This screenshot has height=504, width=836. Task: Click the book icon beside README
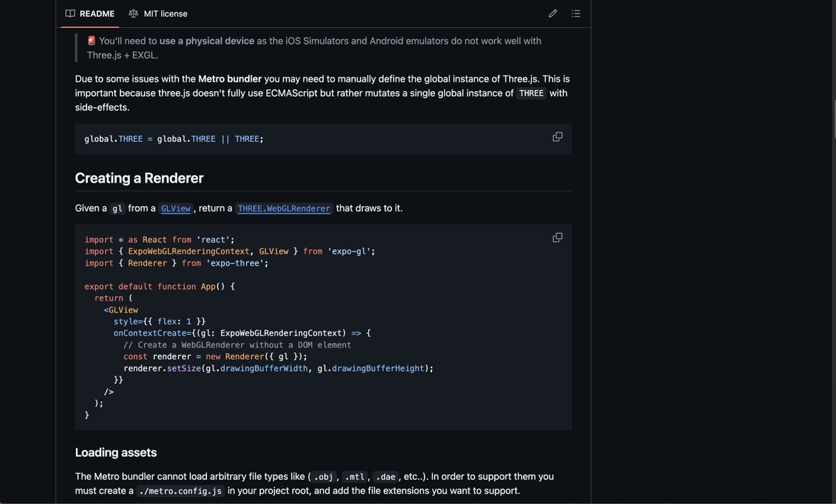click(70, 13)
